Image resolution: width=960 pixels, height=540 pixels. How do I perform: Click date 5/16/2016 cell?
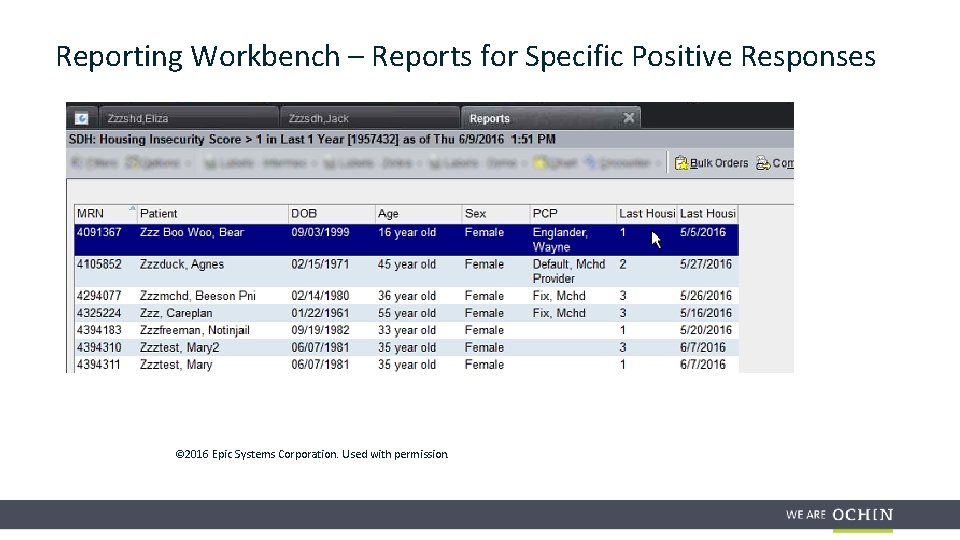706,313
